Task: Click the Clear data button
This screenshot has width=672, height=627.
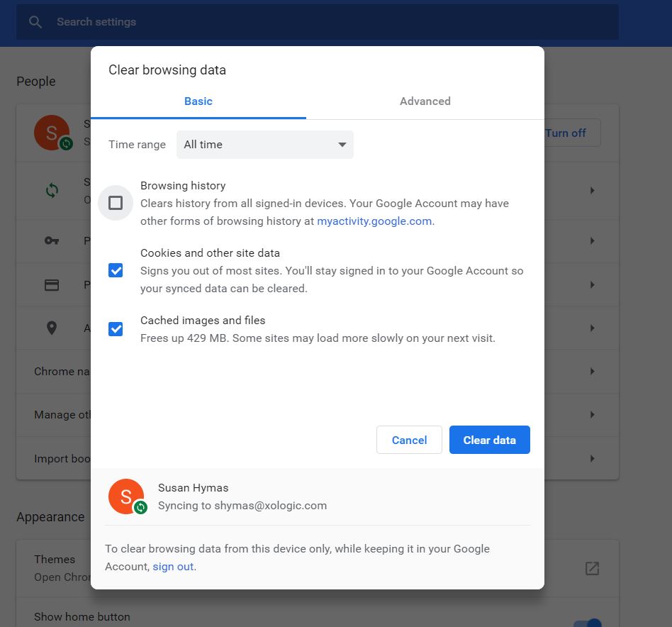Action: point(489,440)
